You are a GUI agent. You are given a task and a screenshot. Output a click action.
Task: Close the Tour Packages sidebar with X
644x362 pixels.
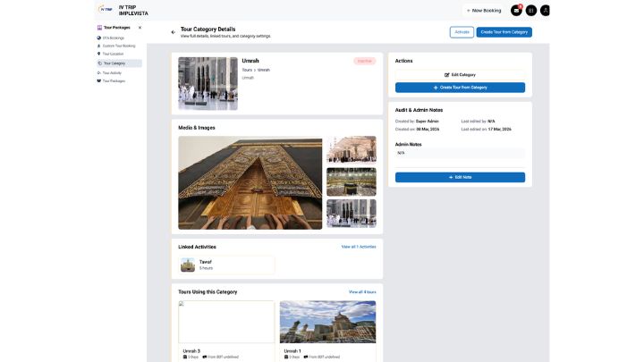pyautogui.click(x=140, y=28)
